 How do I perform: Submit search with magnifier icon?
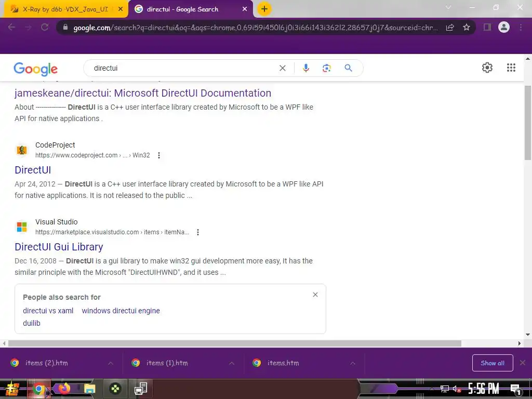click(x=348, y=68)
